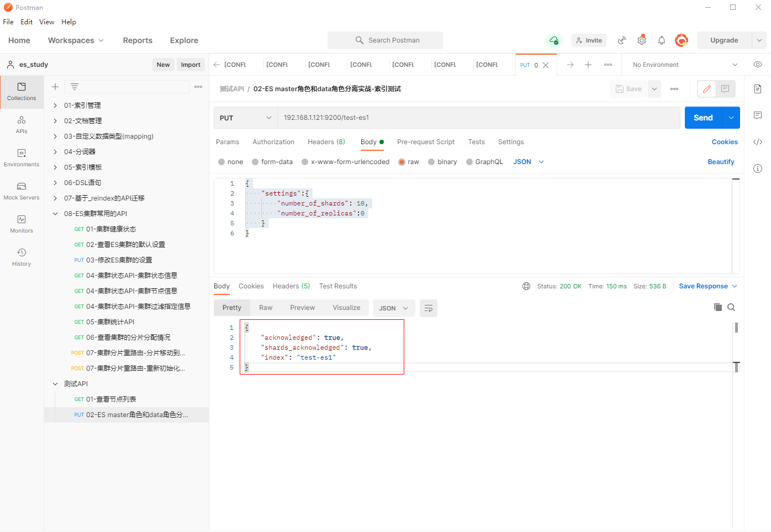Click the Beautify link

tap(721, 162)
